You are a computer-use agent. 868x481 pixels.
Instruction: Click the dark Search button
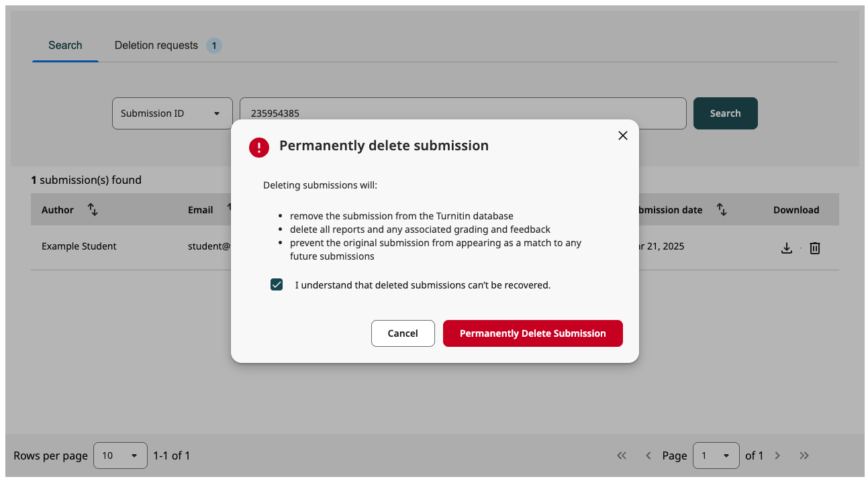click(x=726, y=113)
